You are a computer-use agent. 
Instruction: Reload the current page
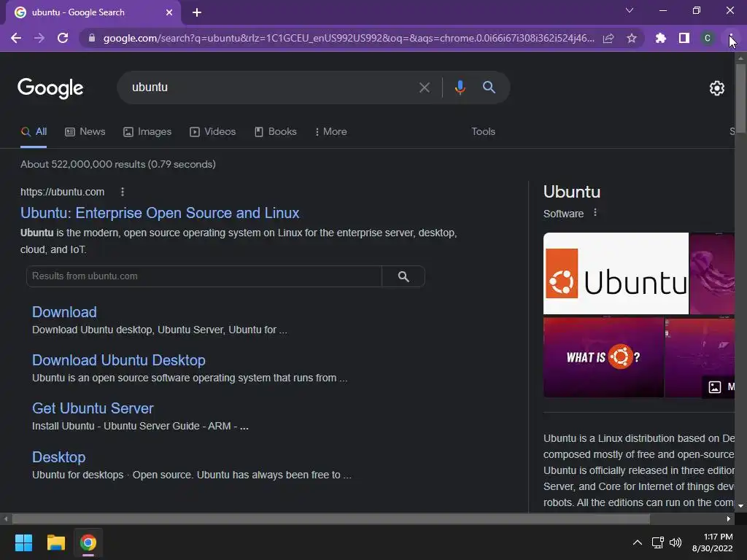(x=63, y=38)
